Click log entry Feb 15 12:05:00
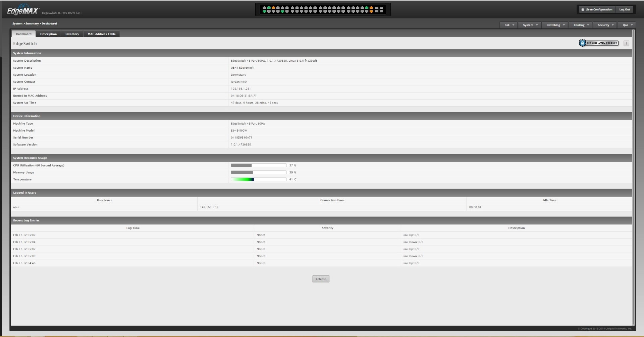 (x=24, y=256)
